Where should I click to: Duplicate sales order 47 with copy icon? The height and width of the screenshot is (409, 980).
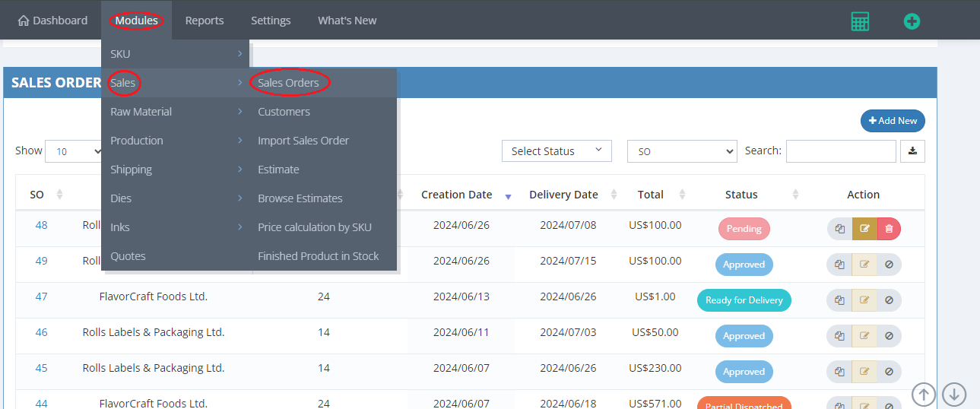839,300
